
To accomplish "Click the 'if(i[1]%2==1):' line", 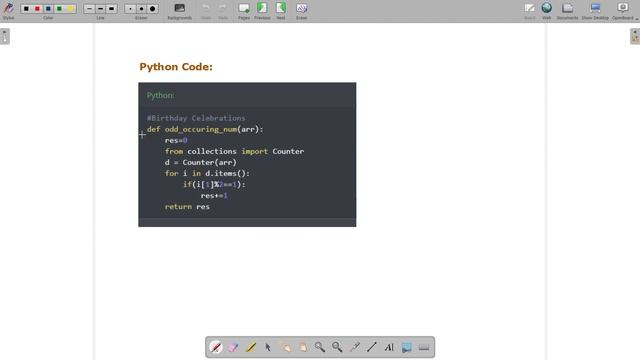I will [214, 184].
